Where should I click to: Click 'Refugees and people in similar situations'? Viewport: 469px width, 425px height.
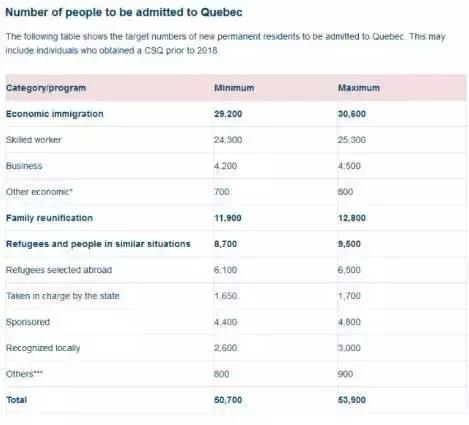pos(98,244)
